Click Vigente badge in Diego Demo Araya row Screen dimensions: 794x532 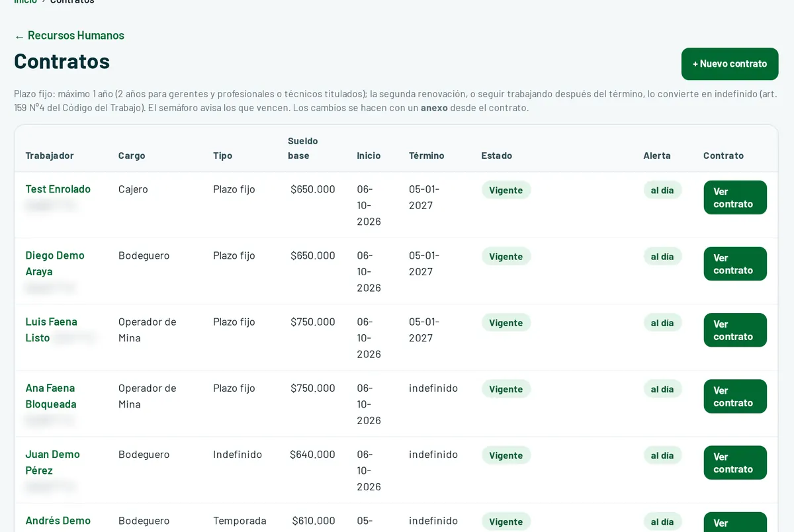506,256
